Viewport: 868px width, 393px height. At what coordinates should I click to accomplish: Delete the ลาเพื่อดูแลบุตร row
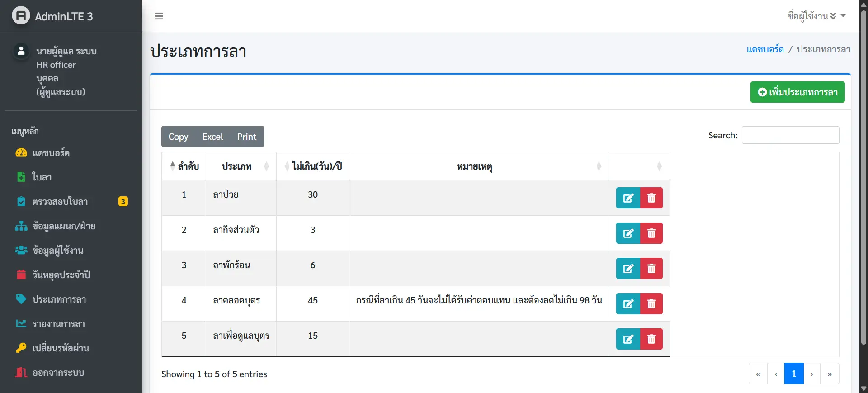[651, 339]
